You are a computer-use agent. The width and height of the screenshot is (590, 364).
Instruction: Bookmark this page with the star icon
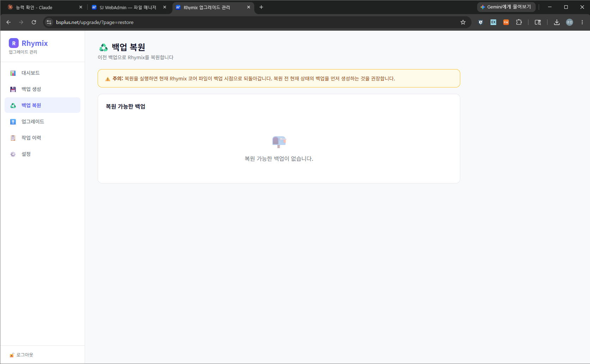coord(463,22)
